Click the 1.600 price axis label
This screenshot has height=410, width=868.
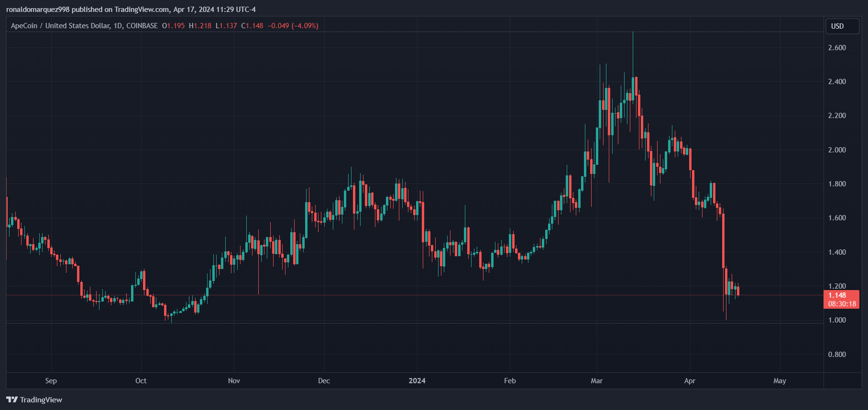(837, 218)
